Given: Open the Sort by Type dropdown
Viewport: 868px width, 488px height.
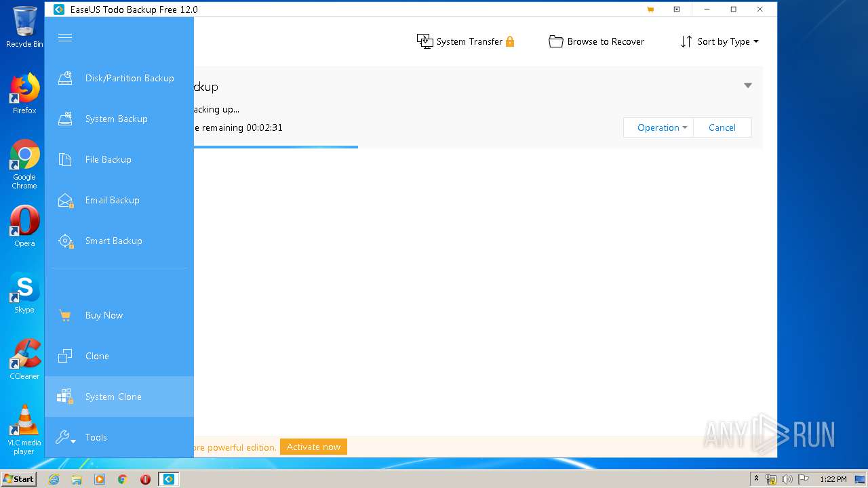Looking at the screenshot, I should point(719,41).
